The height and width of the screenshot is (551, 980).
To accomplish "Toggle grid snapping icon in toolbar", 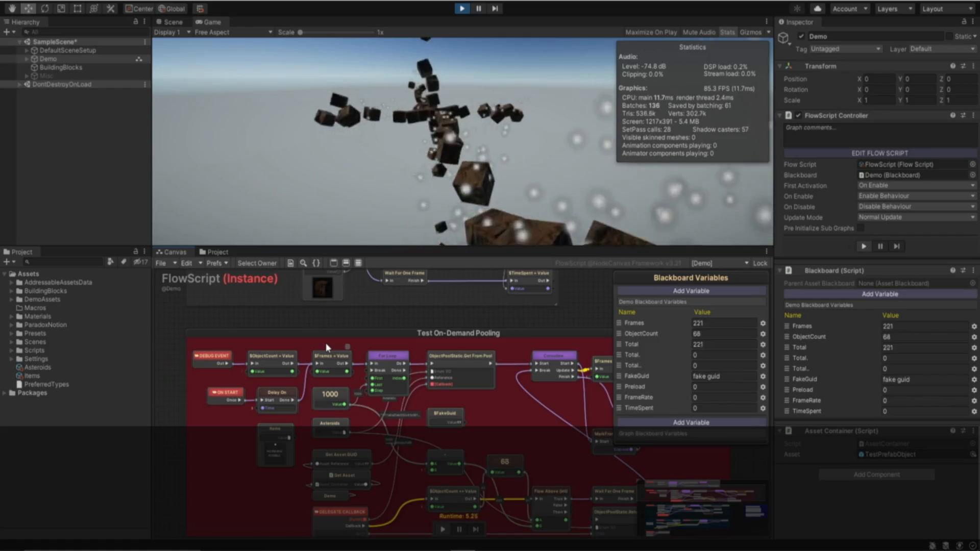I will pyautogui.click(x=200, y=9).
